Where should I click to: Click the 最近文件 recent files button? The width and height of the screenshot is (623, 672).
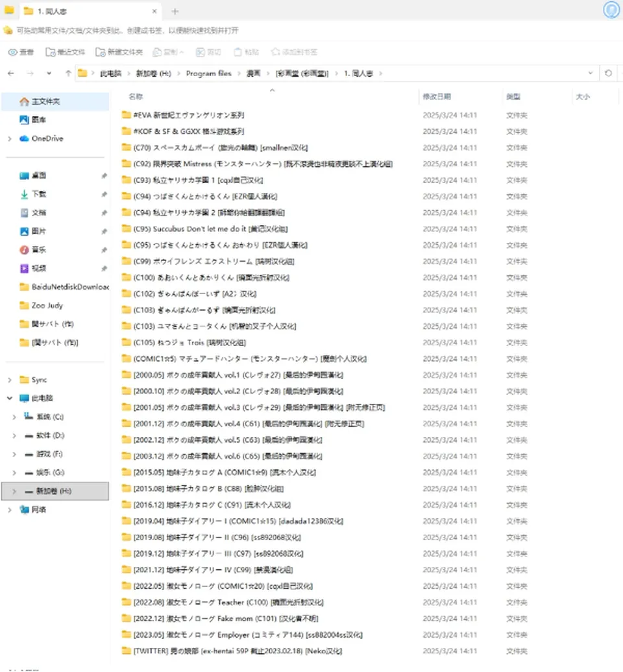pyautogui.click(x=65, y=53)
